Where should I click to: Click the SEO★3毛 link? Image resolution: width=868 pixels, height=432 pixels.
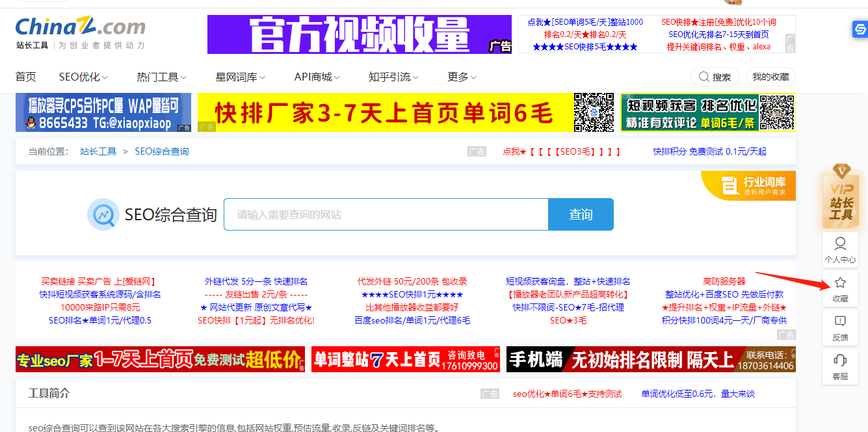pyautogui.click(x=568, y=320)
